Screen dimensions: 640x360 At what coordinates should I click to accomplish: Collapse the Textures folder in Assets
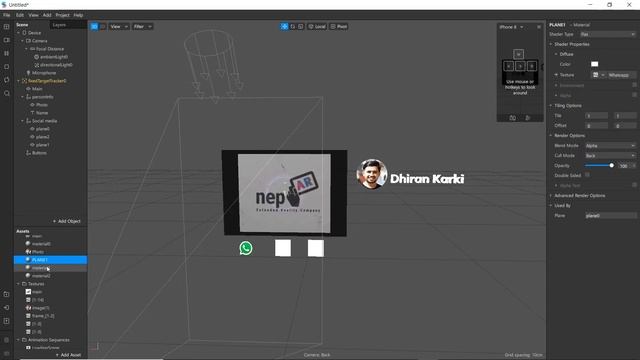18,284
